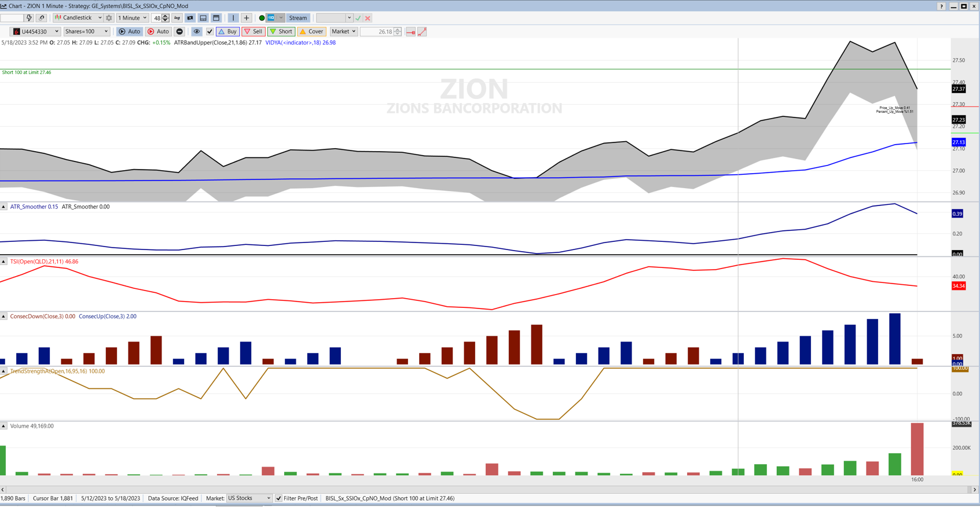
Task: Click the price stepper beside 26.18
Action: coord(398,32)
